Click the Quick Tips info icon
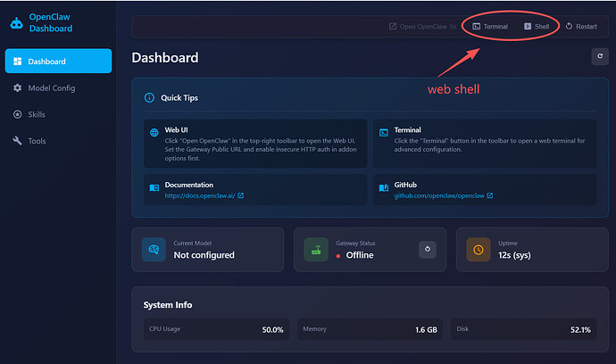This screenshot has width=616, height=364. point(149,97)
